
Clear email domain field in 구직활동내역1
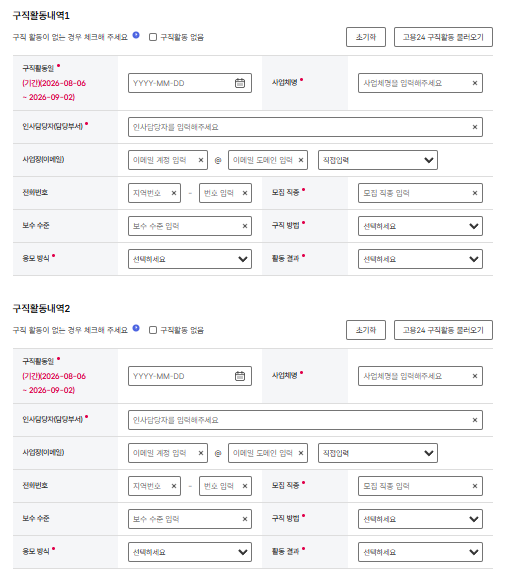point(301,160)
